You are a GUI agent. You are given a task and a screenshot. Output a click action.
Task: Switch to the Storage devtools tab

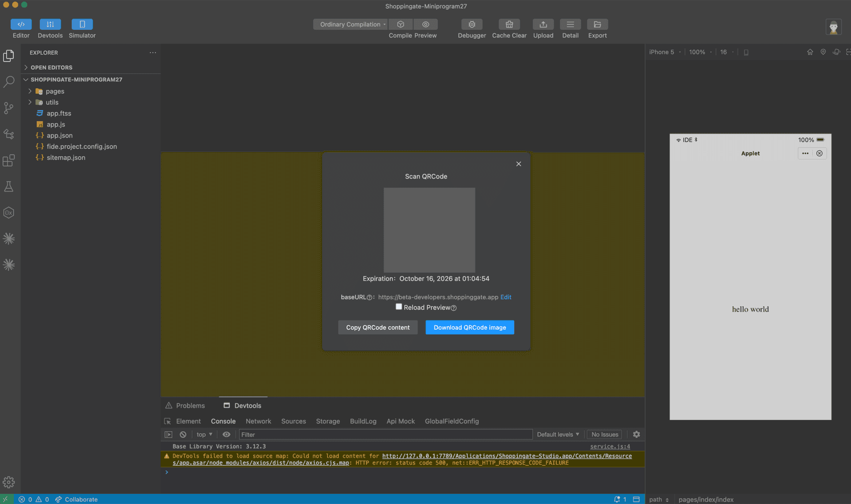pyautogui.click(x=328, y=421)
